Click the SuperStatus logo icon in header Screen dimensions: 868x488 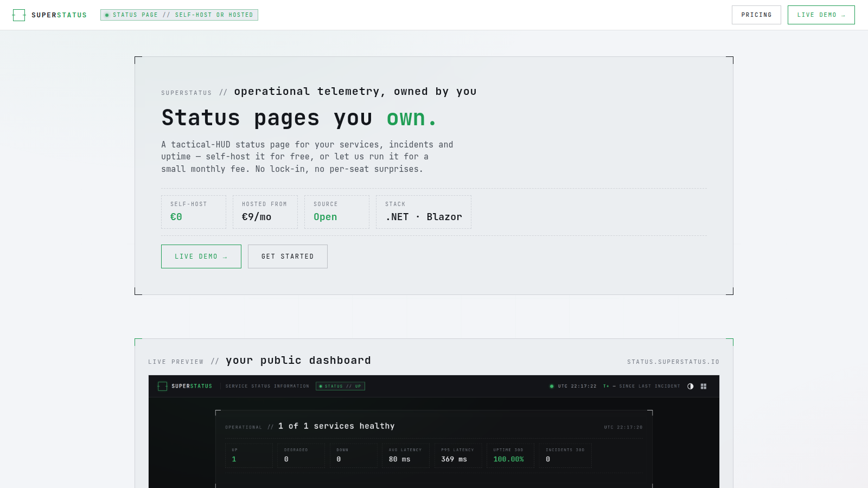(19, 15)
